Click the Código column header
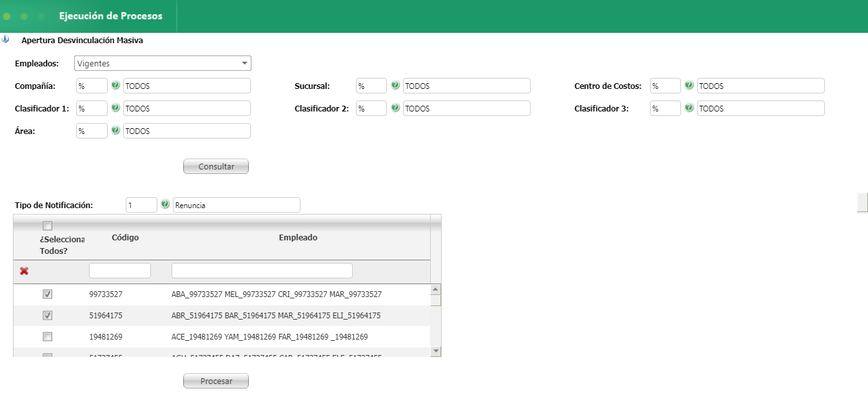 tap(125, 237)
